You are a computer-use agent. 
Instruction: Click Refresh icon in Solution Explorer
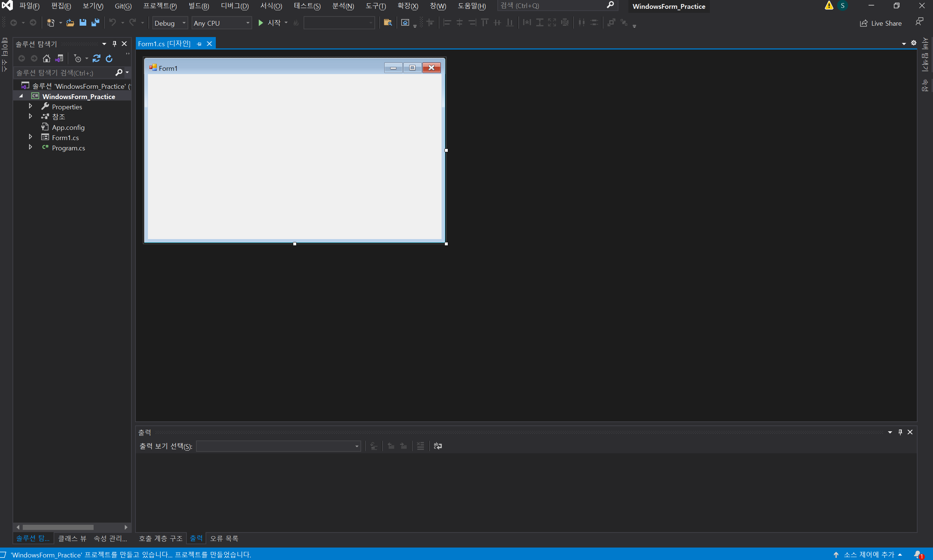pyautogui.click(x=109, y=58)
